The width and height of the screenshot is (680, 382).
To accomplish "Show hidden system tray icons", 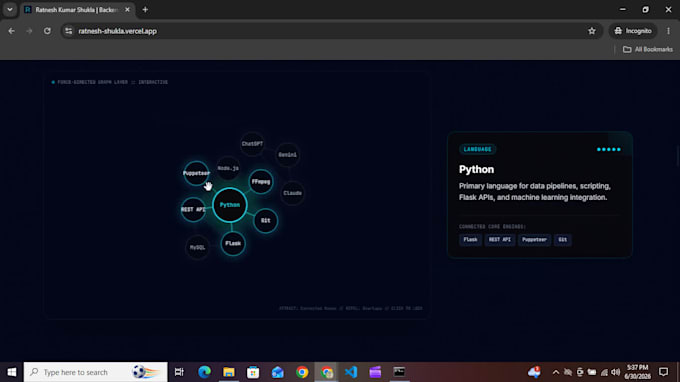I will (556, 372).
